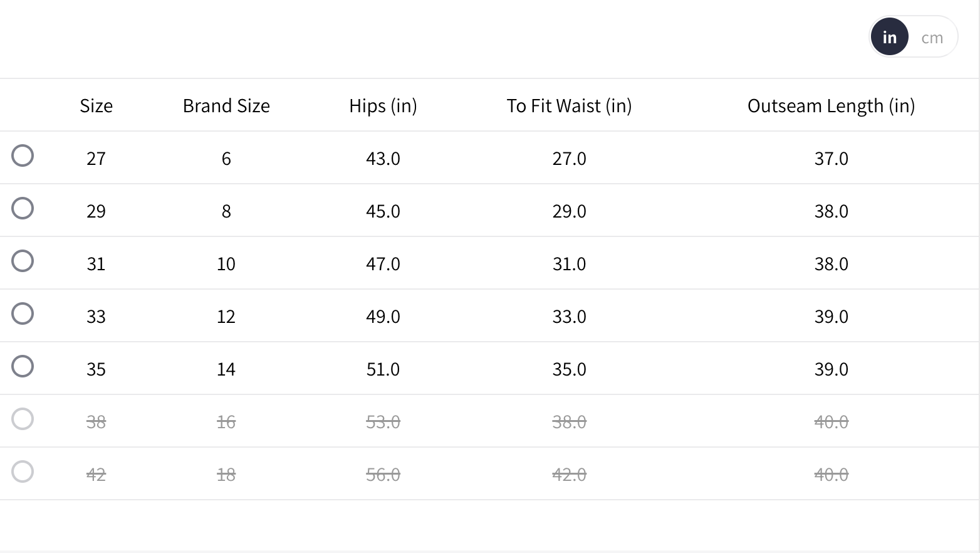Switch measurement units to cm
This screenshot has height=553, width=980.
pos(932,38)
